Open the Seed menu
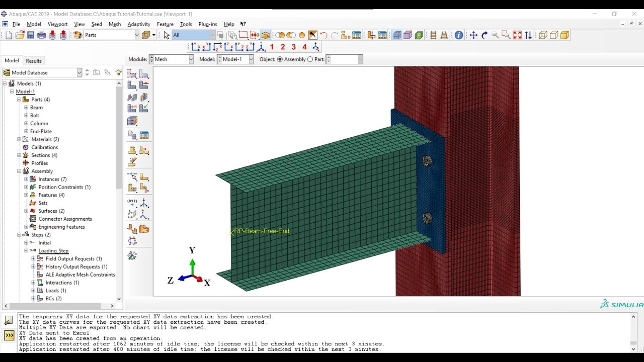The width and height of the screenshot is (644, 362). [97, 24]
